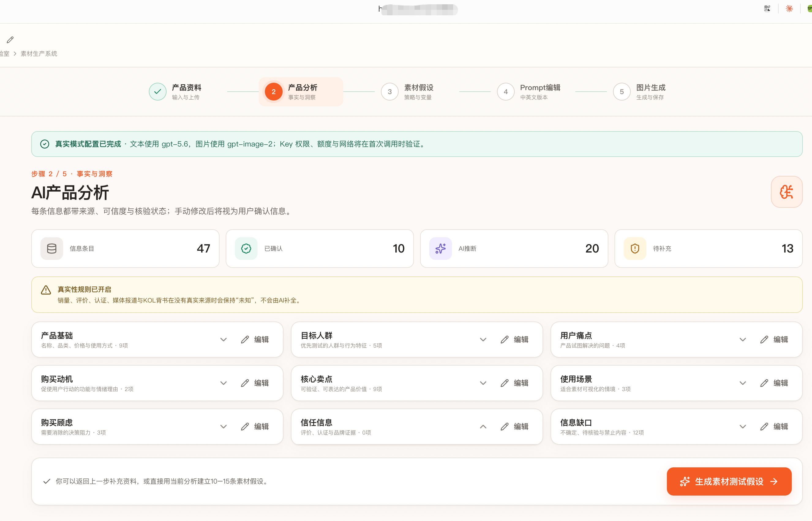Expand the 用户痛点 section
The image size is (812, 521).
click(743, 339)
